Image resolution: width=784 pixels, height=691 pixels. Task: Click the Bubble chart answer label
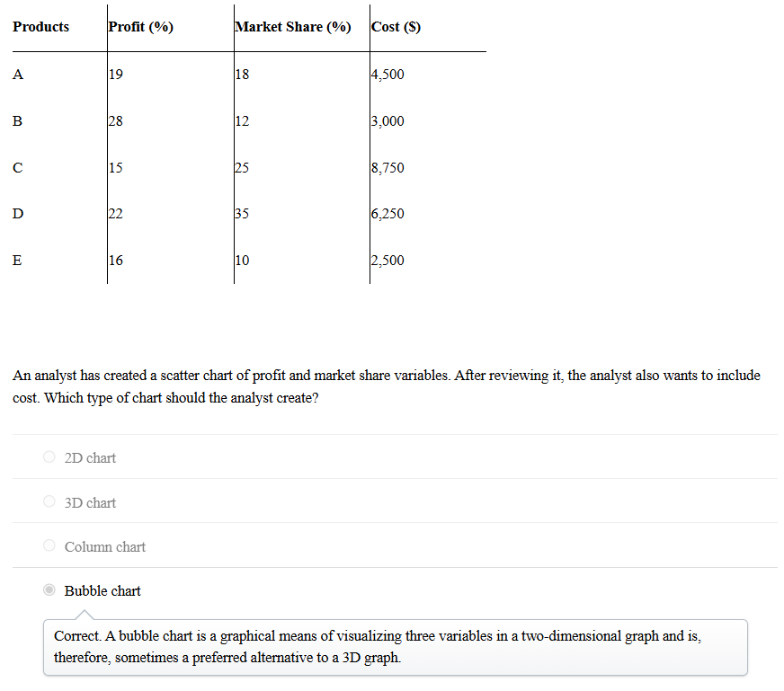(102, 590)
